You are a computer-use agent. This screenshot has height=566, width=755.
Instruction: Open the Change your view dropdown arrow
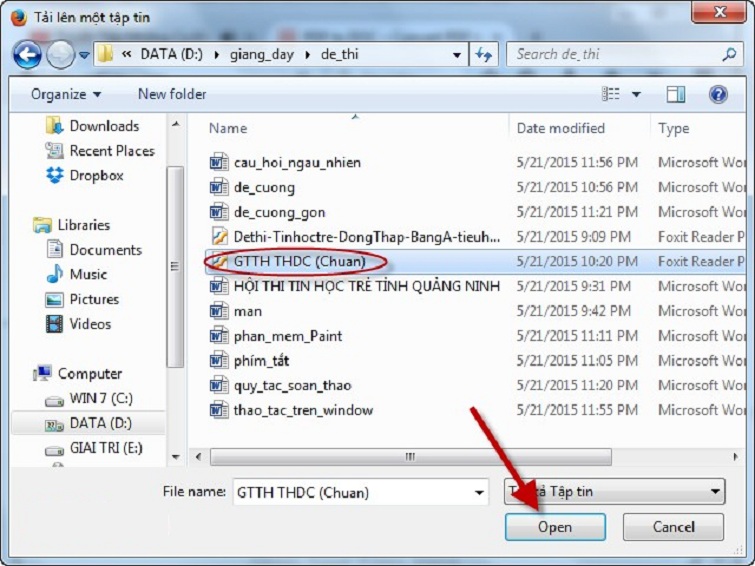pyautogui.click(x=636, y=95)
